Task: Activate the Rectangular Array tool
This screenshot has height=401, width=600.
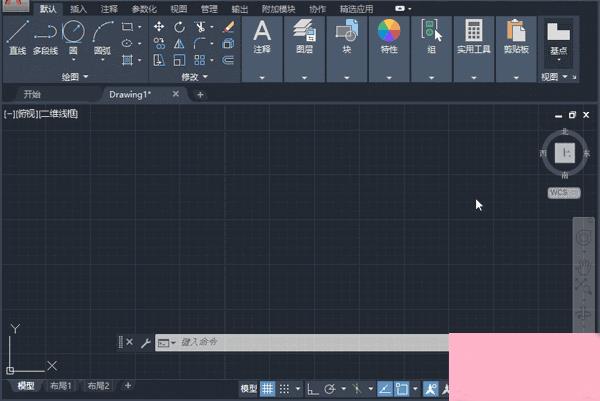Action: pos(199,60)
